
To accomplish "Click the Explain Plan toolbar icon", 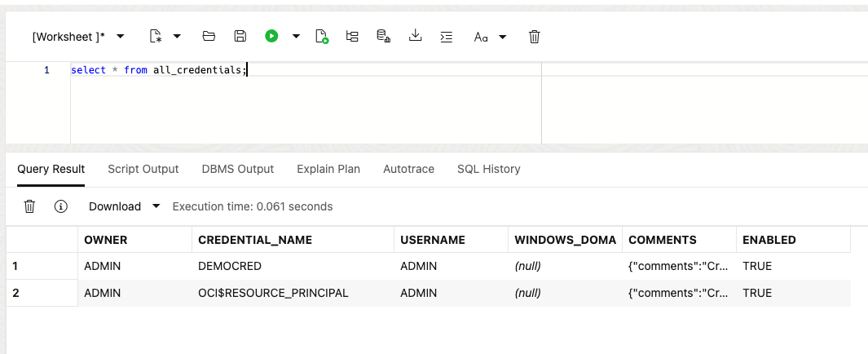I will pos(352,36).
